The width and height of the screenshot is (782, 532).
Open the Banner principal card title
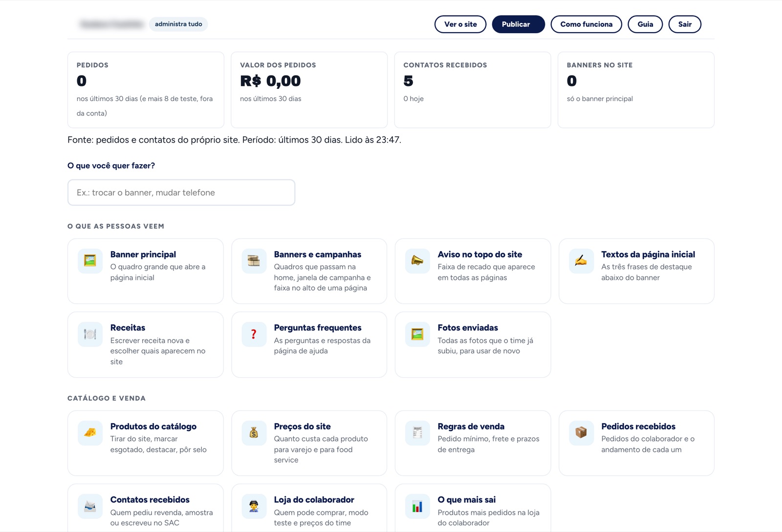pyautogui.click(x=143, y=255)
